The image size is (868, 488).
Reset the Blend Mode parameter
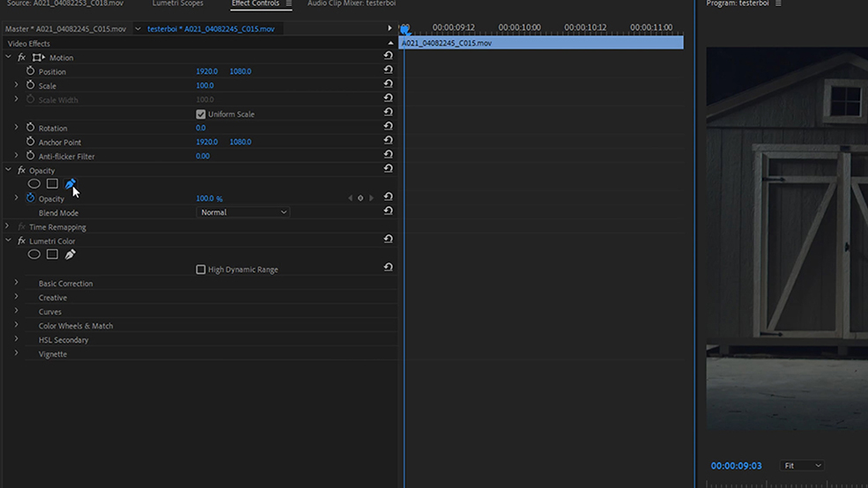(x=388, y=211)
